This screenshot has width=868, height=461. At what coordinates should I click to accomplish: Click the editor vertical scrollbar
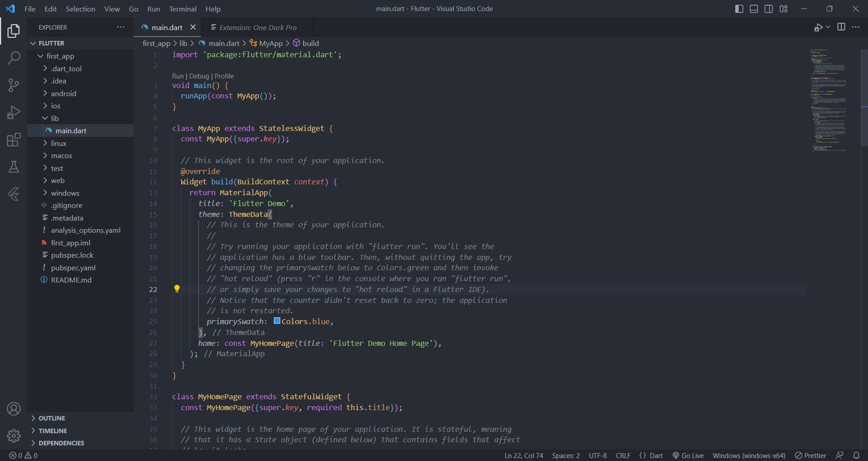click(x=865, y=97)
